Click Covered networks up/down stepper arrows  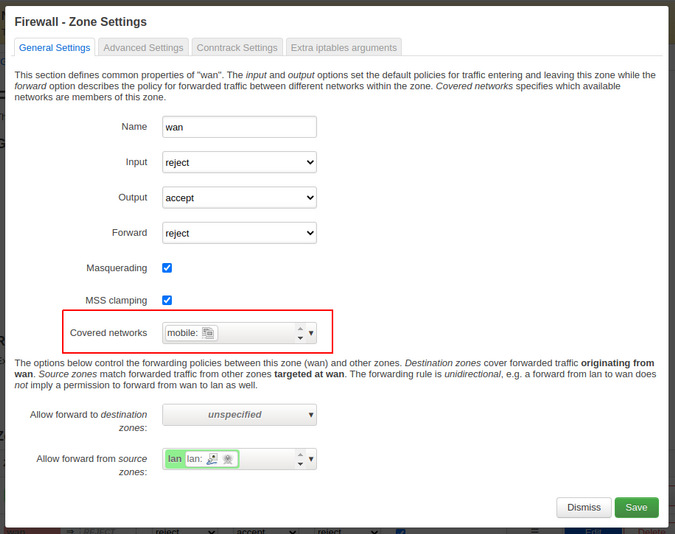tap(300, 333)
